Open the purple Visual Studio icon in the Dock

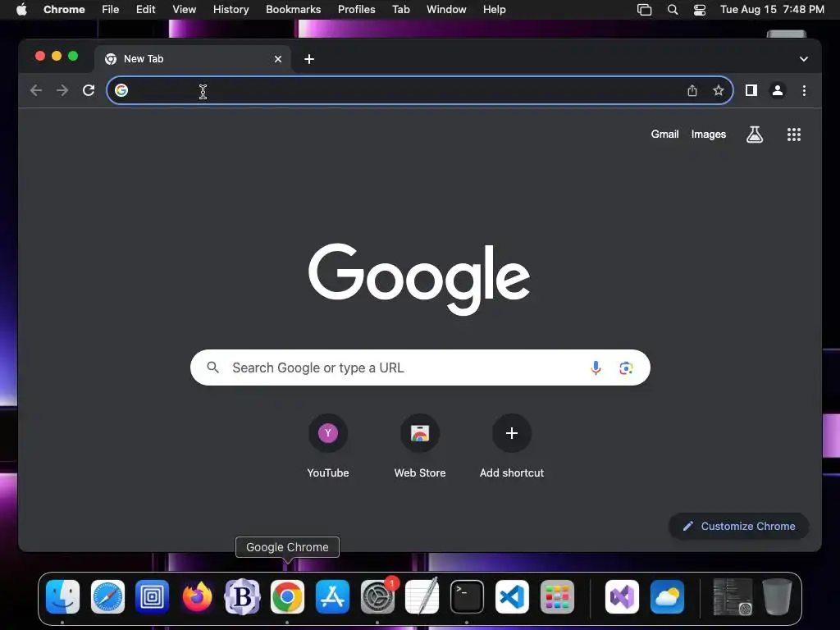[x=622, y=597]
